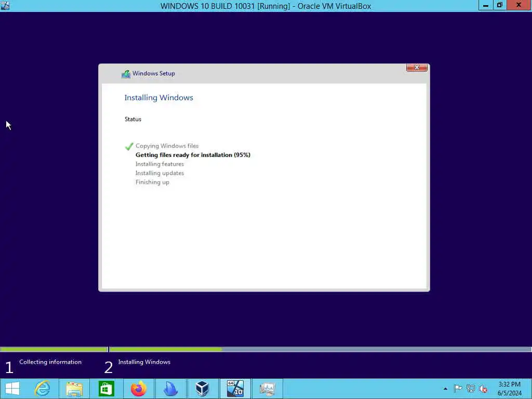
Task: Restore down the VirtualBox VM window
Action: point(500,5)
